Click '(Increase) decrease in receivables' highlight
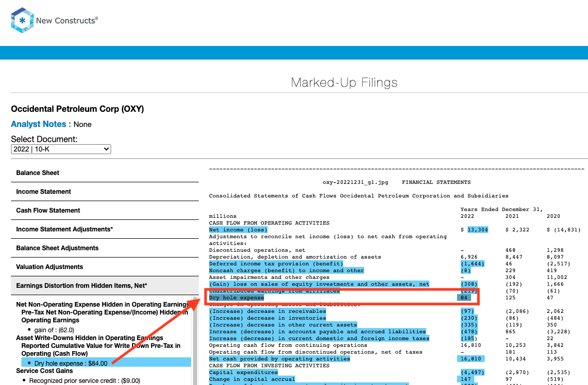This screenshot has width=588, height=385. pyautogui.click(x=267, y=311)
